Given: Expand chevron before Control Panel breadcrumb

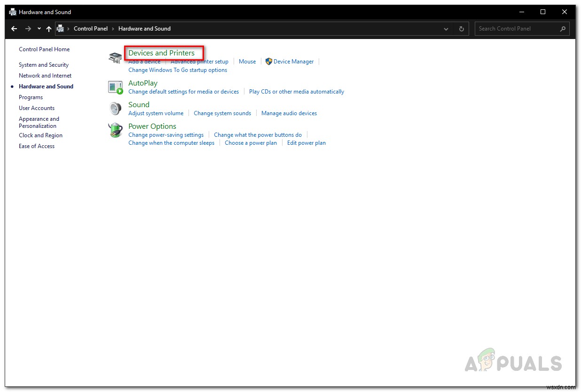Looking at the screenshot, I should tap(69, 29).
